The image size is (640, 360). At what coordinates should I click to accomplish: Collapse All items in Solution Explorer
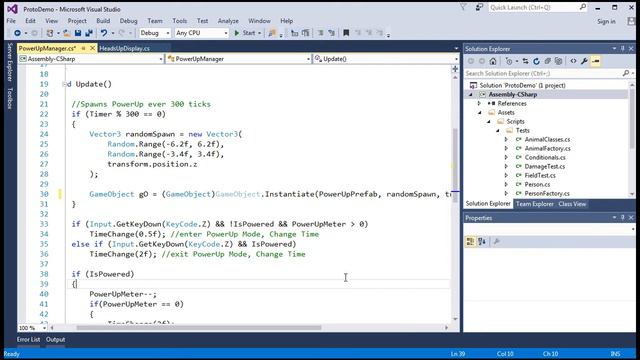pos(547,61)
